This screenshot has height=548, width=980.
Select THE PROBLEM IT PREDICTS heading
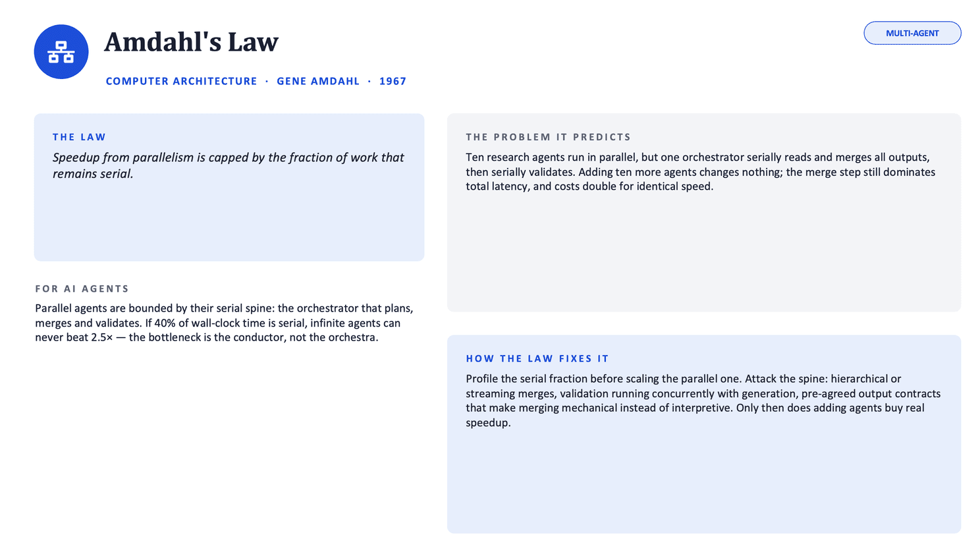pyautogui.click(x=548, y=137)
